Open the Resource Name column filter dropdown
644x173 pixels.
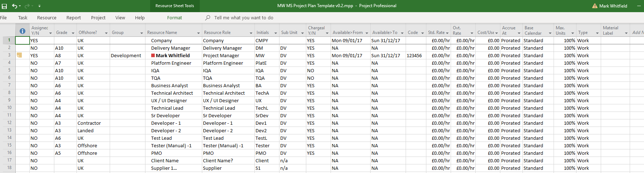click(x=198, y=33)
